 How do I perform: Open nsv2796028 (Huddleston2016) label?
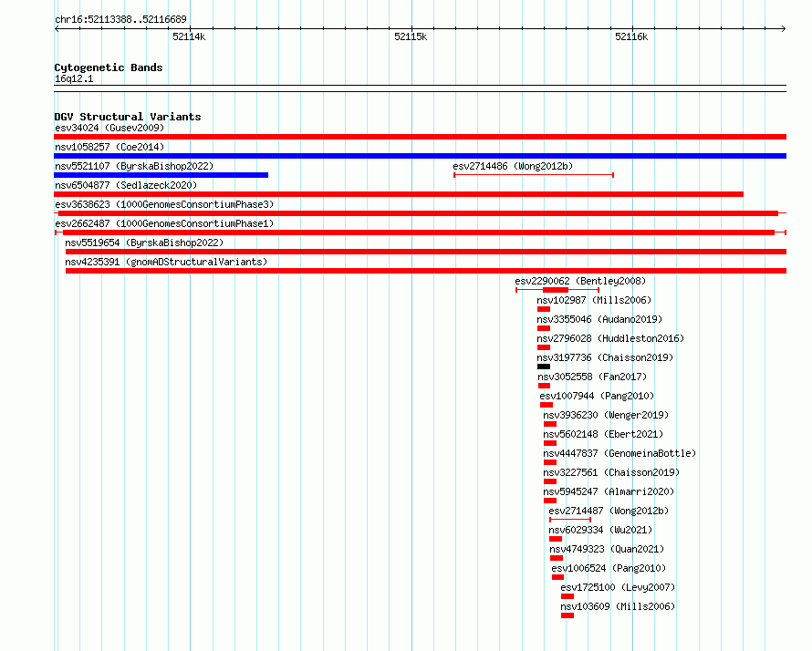[610, 338]
